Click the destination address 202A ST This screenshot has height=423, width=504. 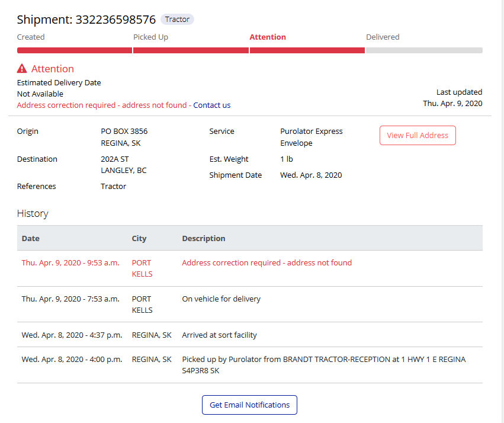click(115, 159)
